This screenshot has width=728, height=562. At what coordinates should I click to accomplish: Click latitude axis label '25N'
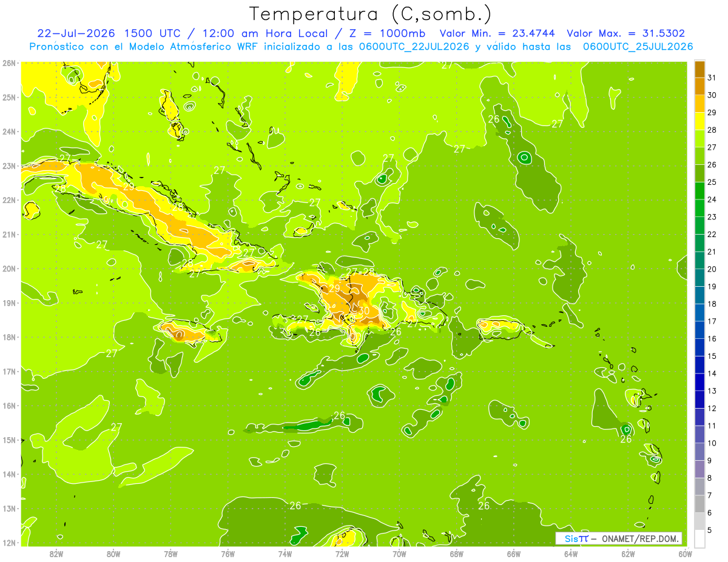(x=8, y=97)
